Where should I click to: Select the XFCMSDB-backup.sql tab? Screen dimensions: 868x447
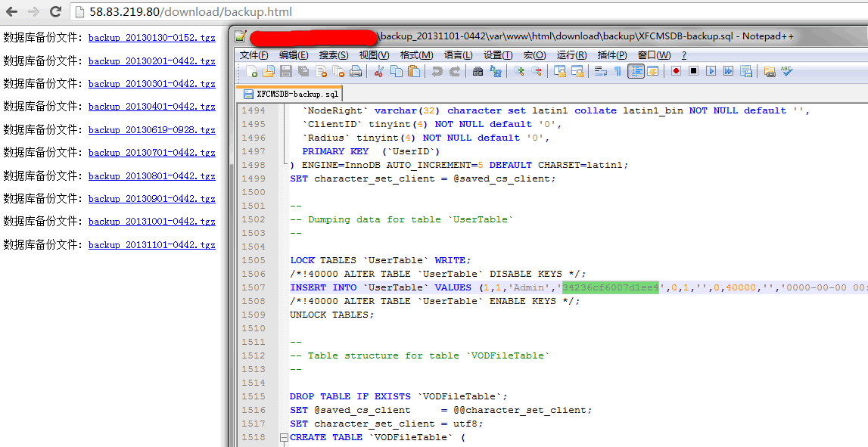290,94
